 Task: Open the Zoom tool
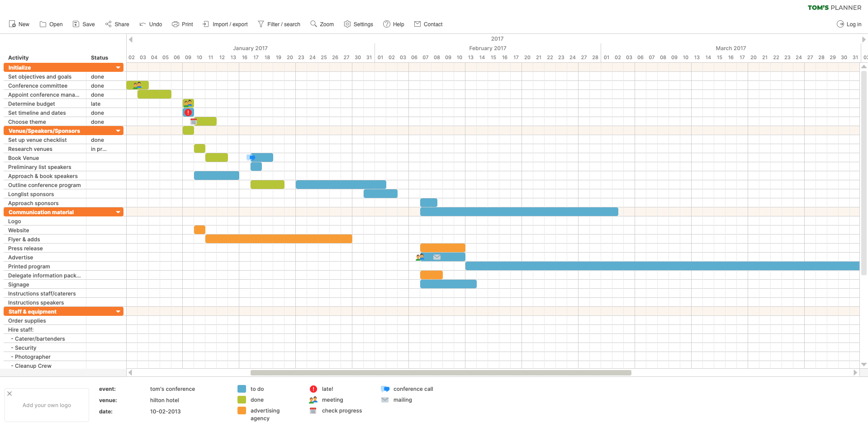point(313,24)
